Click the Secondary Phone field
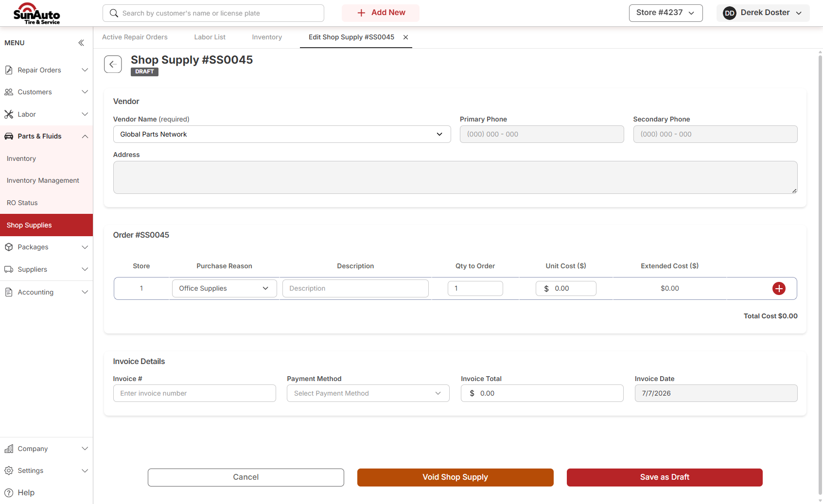Image resolution: width=823 pixels, height=504 pixels. [x=715, y=134]
